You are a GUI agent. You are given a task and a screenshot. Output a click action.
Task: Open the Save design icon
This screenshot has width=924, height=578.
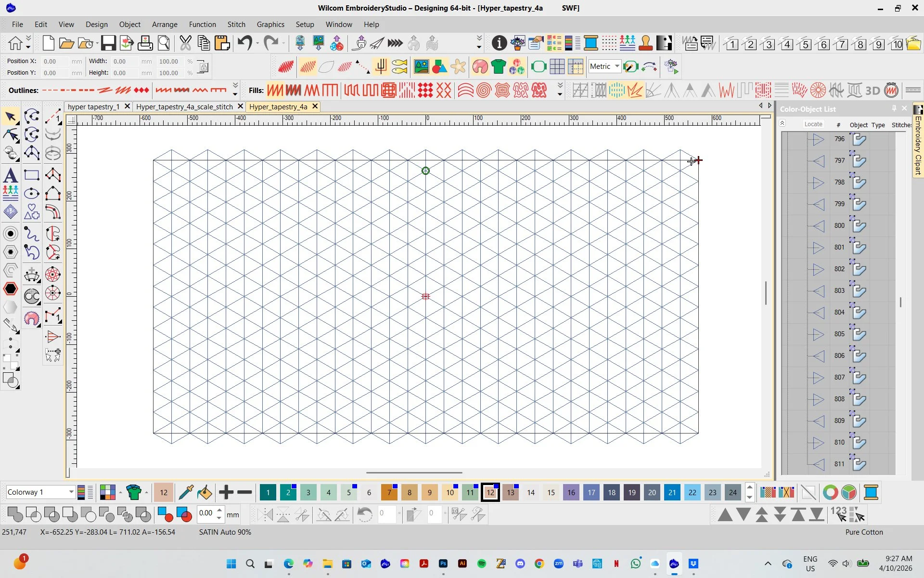(x=107, y=43)
